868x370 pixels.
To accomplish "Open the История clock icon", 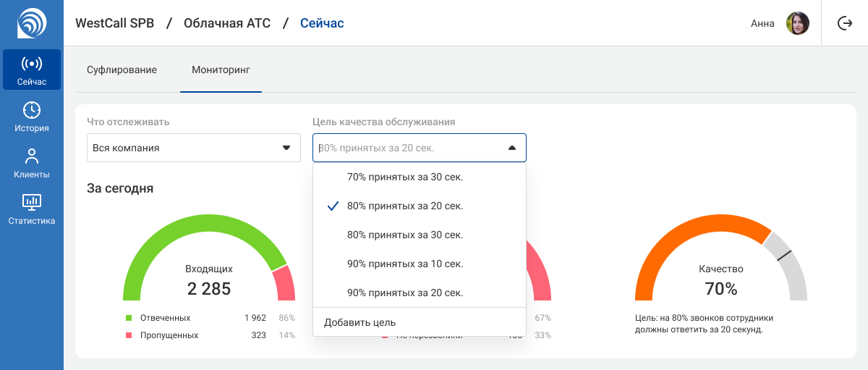I will [32, 110].
